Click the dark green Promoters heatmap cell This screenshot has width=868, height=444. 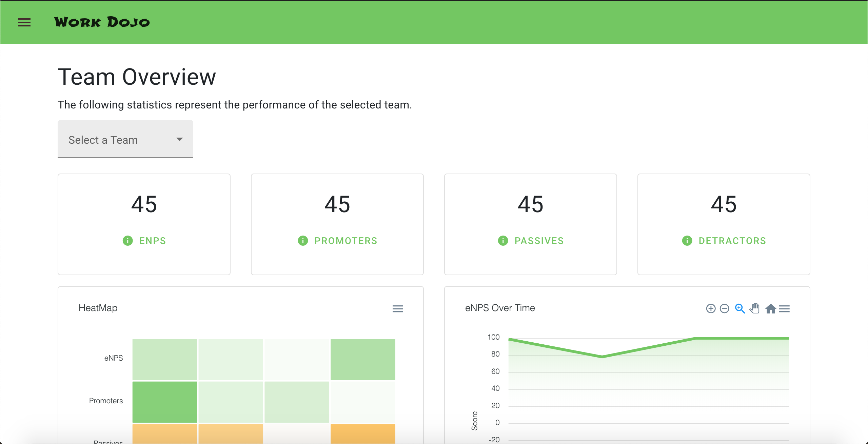pos(165,402)
